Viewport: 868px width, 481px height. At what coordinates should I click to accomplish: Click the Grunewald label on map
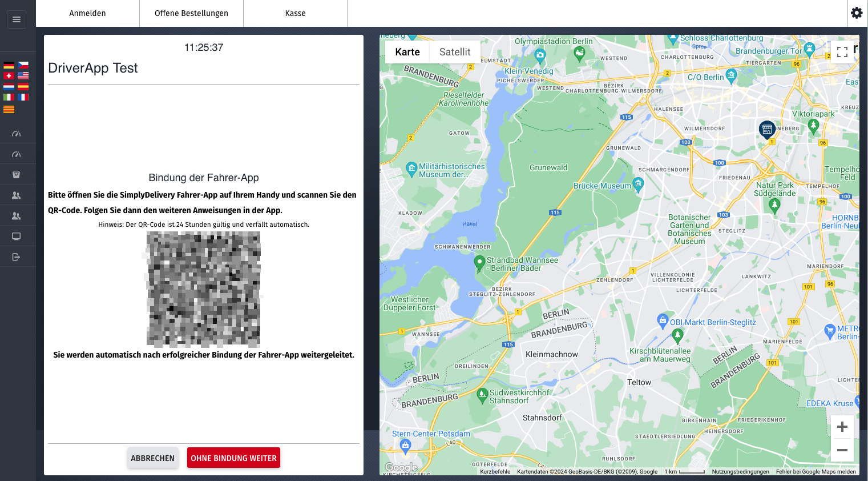click(x=548, y=167)
